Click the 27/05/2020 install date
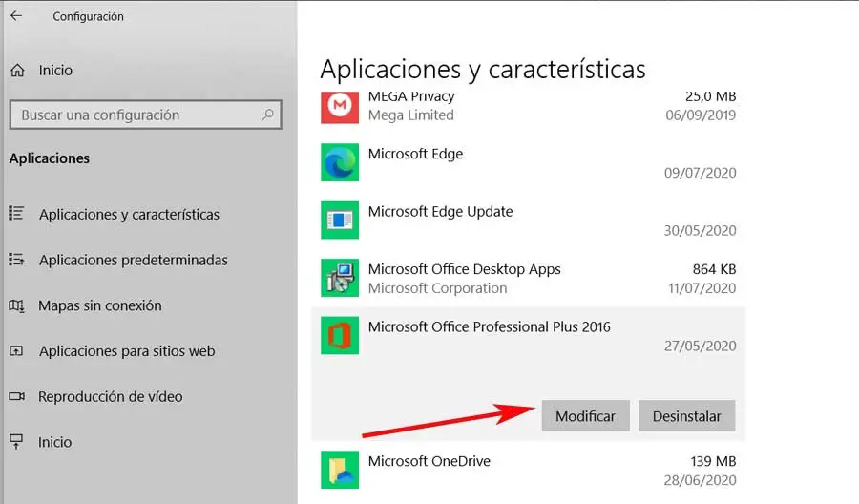 tap(701, 346)
